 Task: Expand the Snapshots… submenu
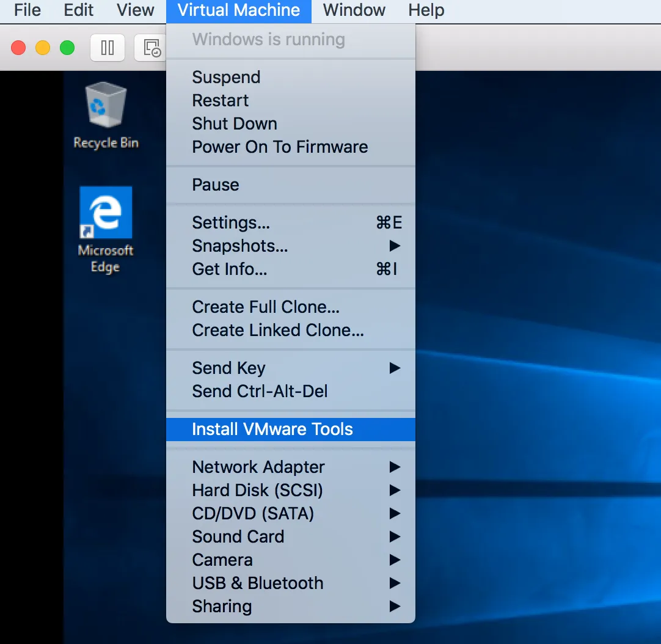[x=291, y=246]
